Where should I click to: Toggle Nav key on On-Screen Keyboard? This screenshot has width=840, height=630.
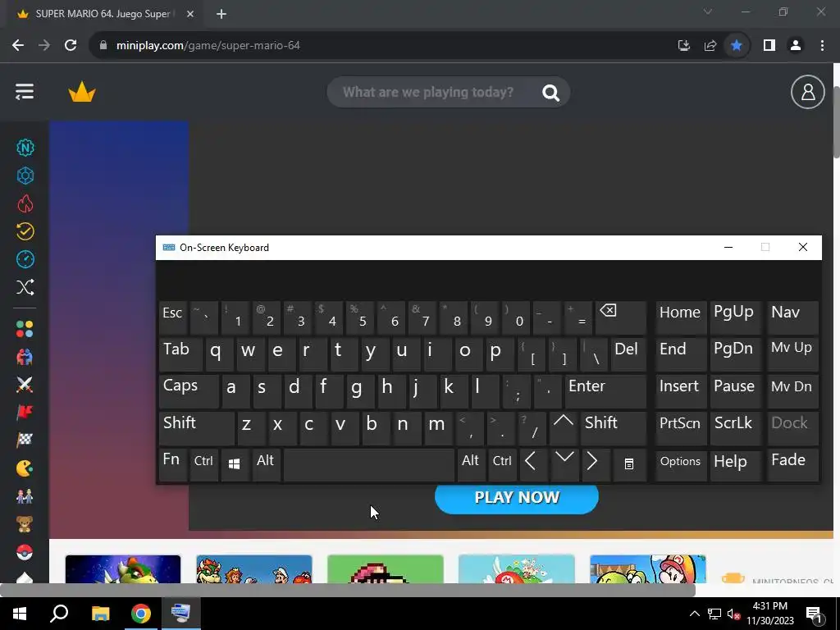coord(793,317)
